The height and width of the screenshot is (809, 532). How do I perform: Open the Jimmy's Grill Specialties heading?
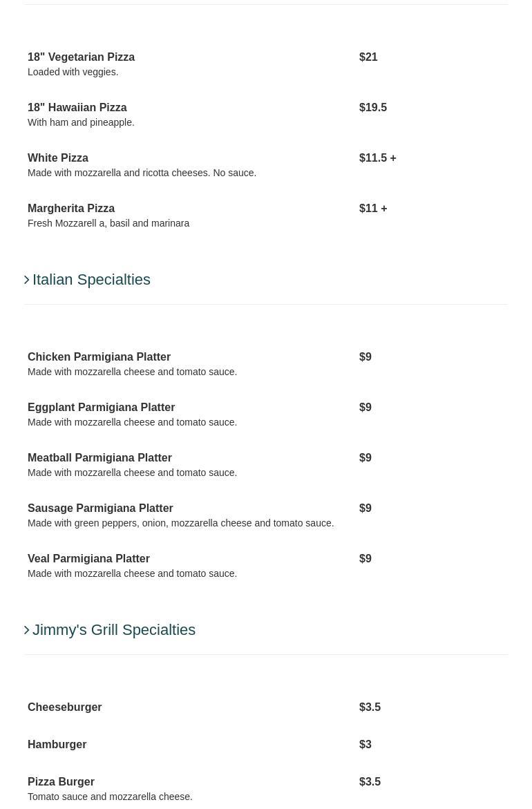[x=114, y=630]
